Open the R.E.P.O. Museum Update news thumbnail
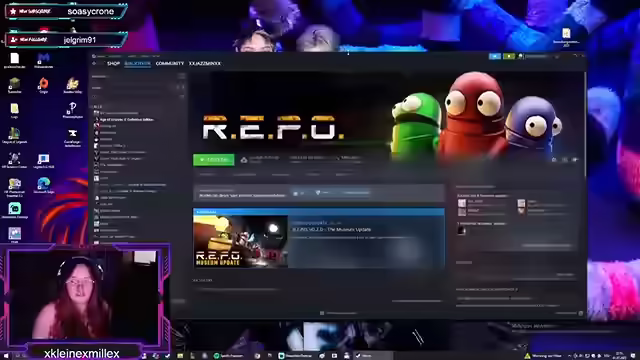 pos(240,241)
